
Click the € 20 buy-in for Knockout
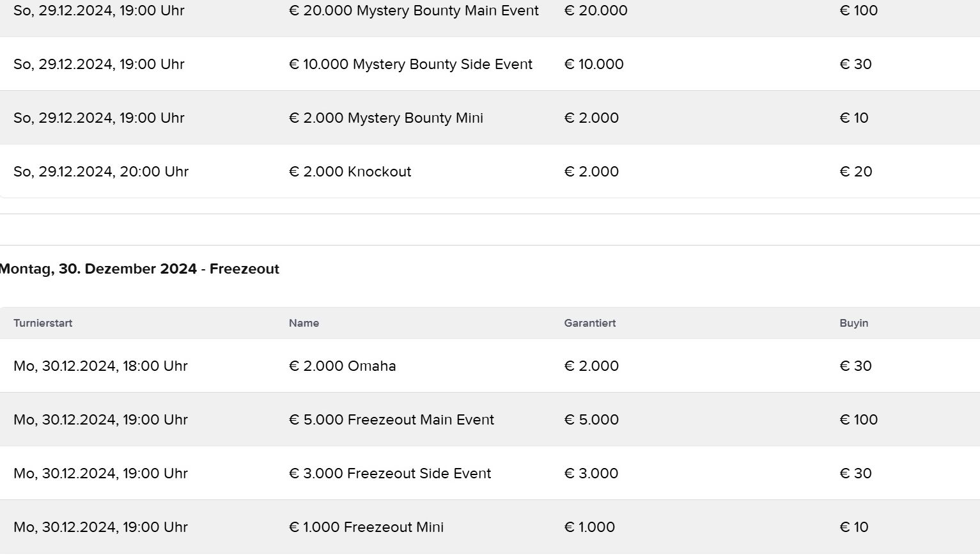(855, 172)
